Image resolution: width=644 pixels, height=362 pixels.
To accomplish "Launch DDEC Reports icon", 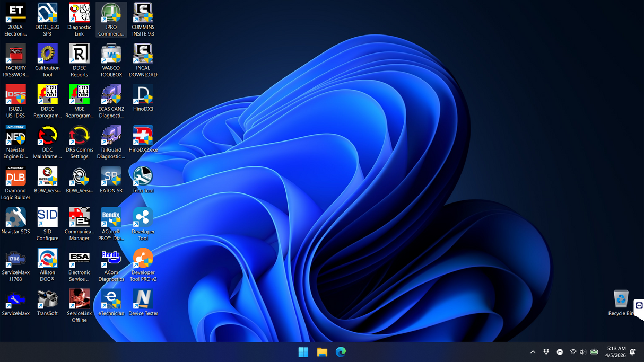I will pos(79,60).
